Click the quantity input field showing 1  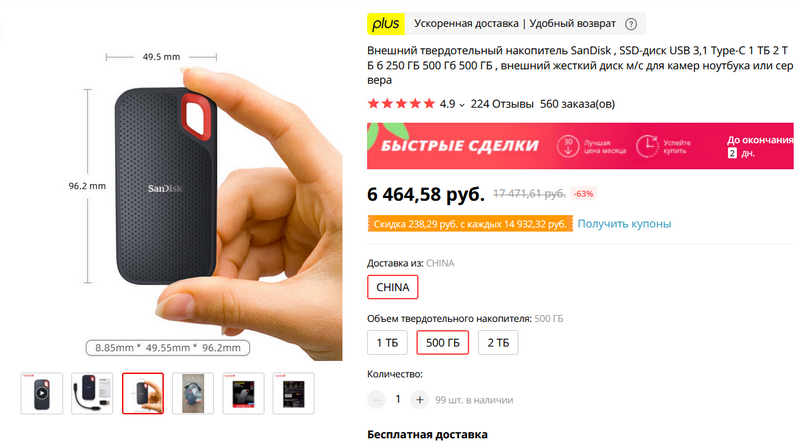398,400
